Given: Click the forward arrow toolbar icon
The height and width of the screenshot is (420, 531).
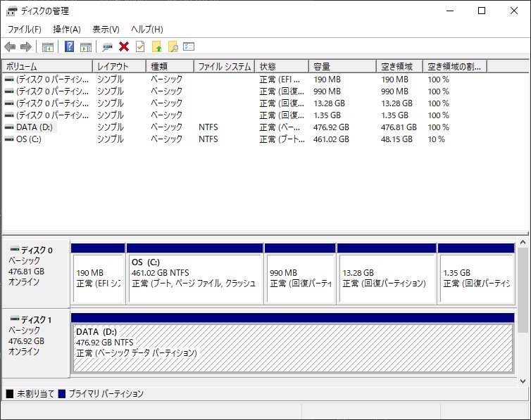Looking at the screenshot, I should tap(26, 47).
